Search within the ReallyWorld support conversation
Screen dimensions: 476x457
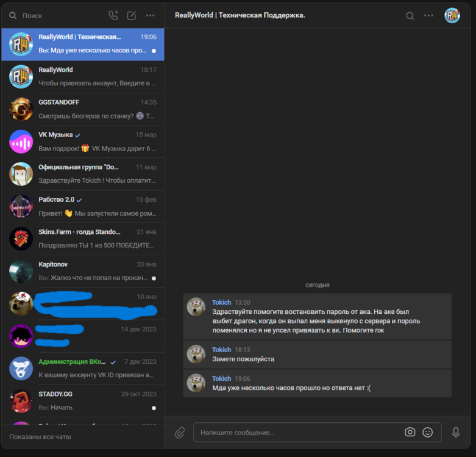click(410, 16)
